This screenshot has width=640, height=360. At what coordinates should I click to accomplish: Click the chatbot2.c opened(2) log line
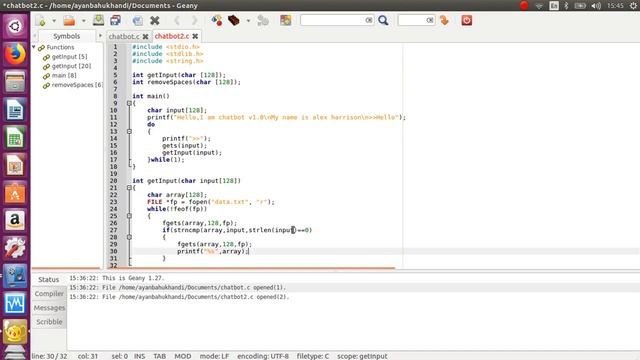tap(179, 297)
